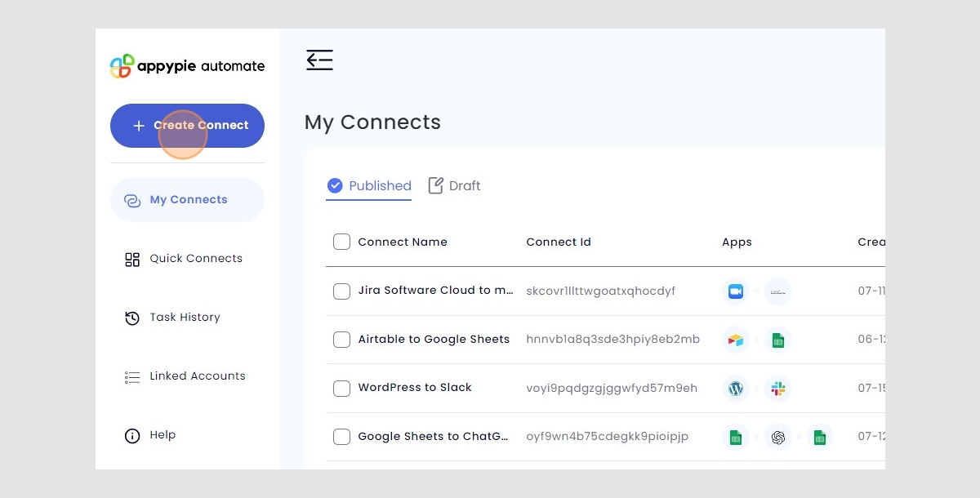Click the Task History clock icon
The image size is (980, 498).
point(132,318)
